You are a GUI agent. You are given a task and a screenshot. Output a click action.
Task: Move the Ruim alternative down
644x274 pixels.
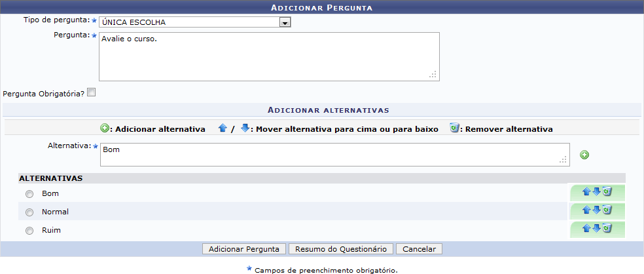596,228
